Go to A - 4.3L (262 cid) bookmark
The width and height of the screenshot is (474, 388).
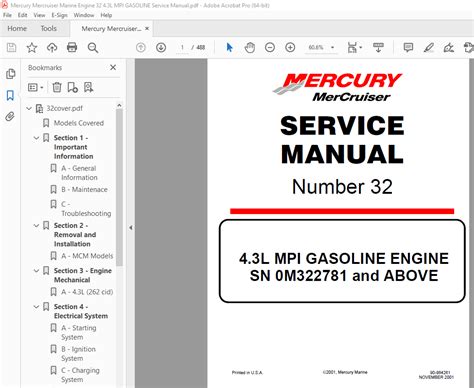[x=87, y=292]
